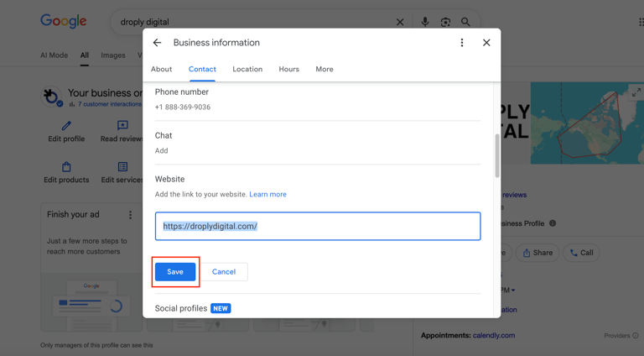Go back using the arrow in Business information
Viewport: 644px width, 356px height.
(157, 43)
